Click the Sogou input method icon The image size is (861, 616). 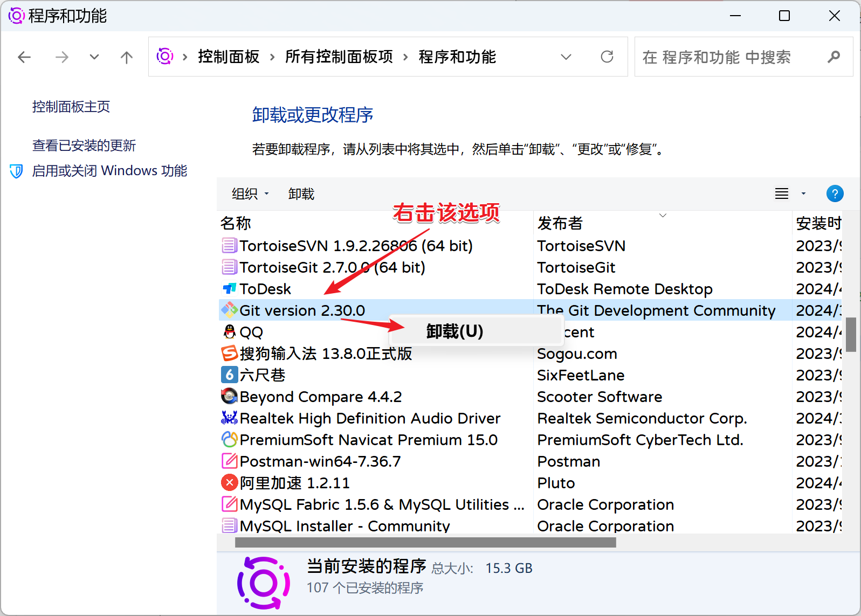click(229, 354)
